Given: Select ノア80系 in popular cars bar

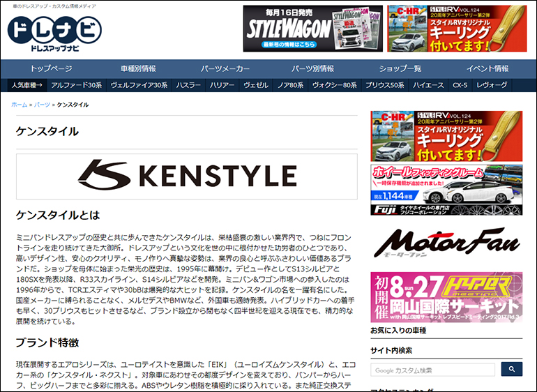Looking at the screenshot, I should click(290, 85).
